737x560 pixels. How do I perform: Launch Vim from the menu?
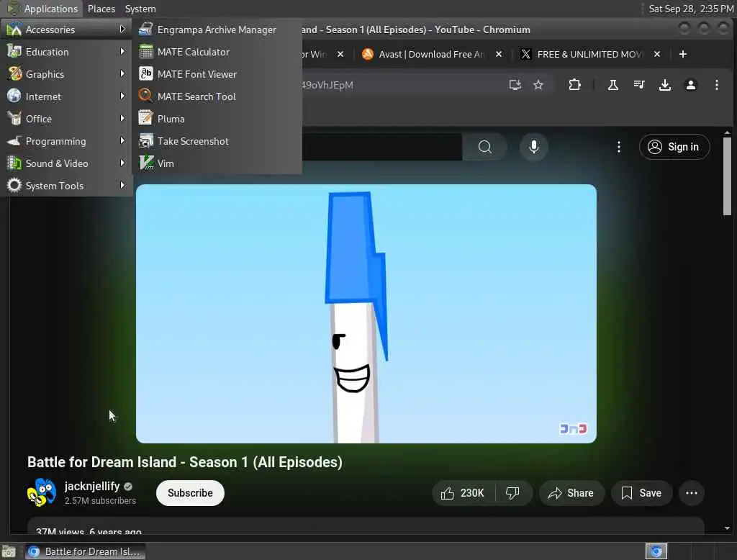tap(217, 163)
